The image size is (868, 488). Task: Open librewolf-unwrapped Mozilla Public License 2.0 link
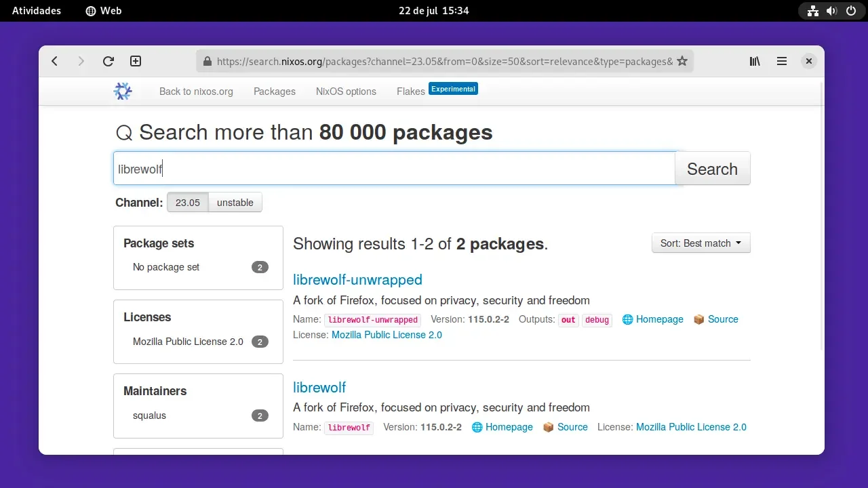387,335
